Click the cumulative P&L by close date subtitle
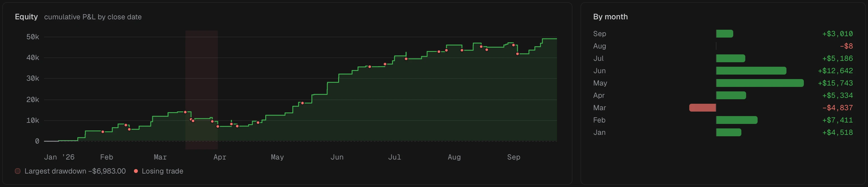 (x=93, y=17)
